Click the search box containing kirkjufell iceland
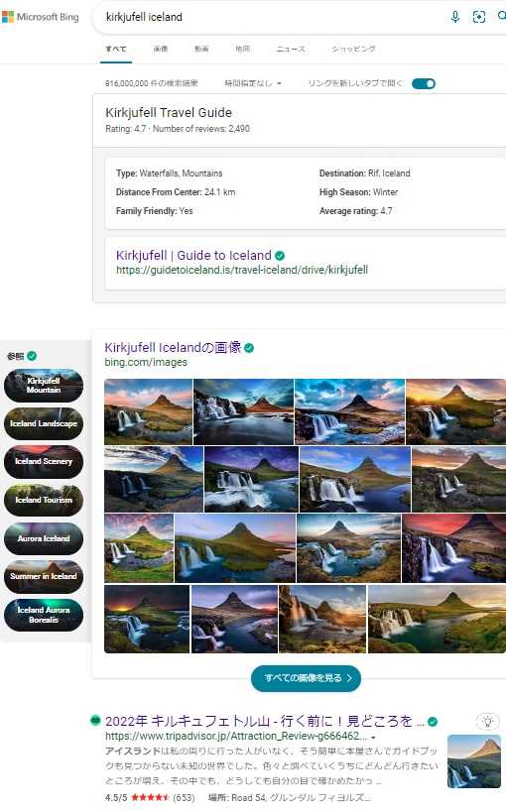Viewport: 506px width, 812px height. [270, 17]
